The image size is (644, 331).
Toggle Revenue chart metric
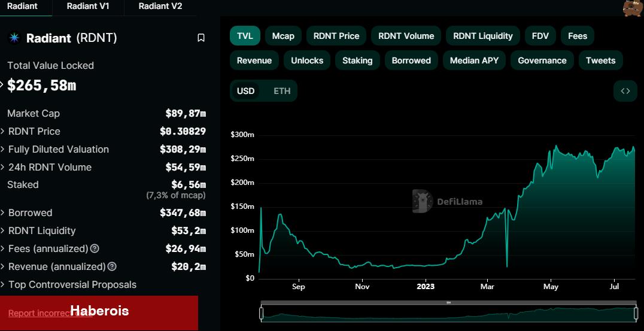[254, 60]
